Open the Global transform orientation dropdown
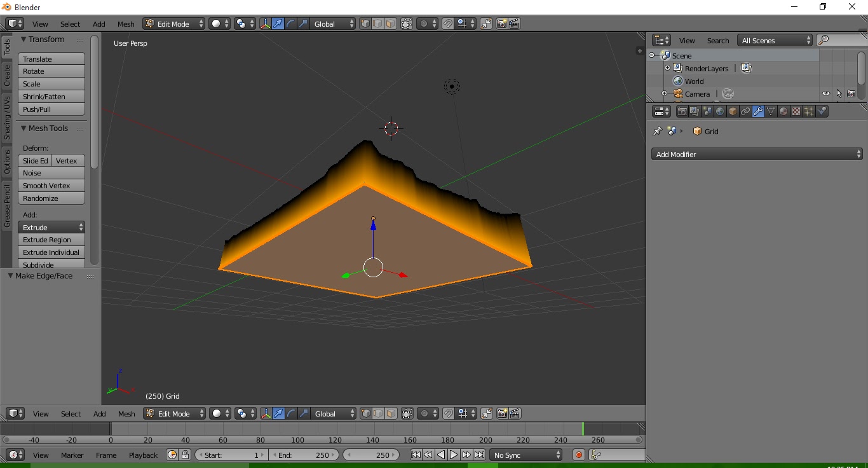This screenshot has height=468, width=868. click(333, 24)
